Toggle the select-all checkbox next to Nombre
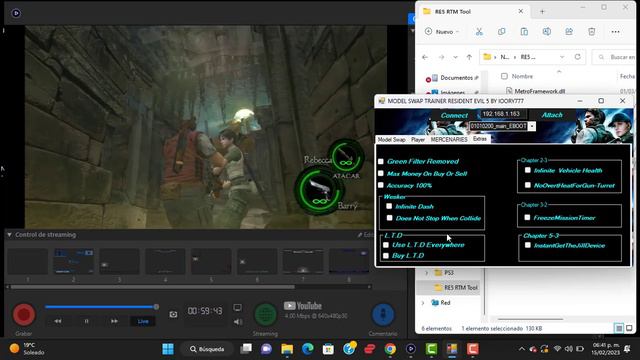640x360 pixels. [x=504, y=76]
